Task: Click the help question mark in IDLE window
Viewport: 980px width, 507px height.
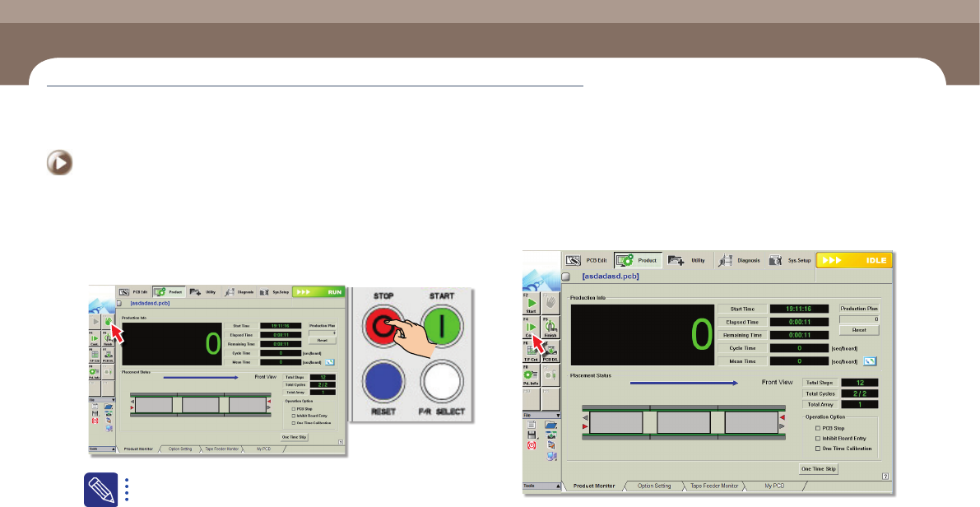Action: click(885, 477)
